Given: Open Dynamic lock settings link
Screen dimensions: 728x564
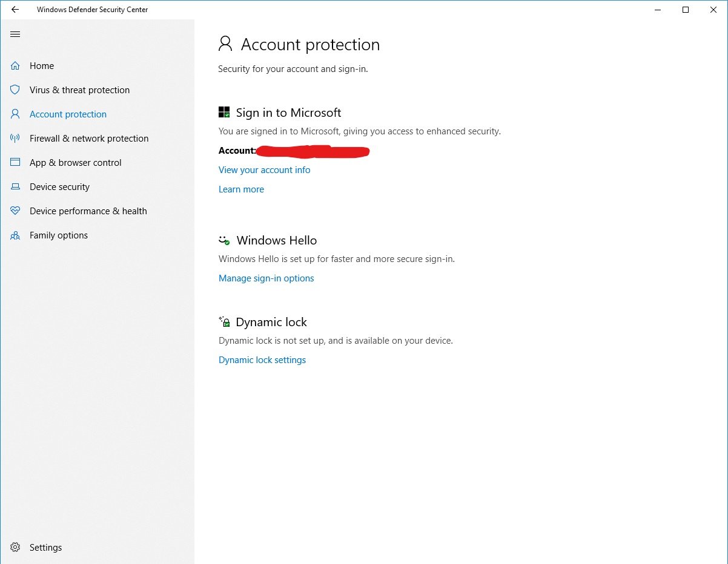Looking at the screenshot, I should [x=262, y=360].
